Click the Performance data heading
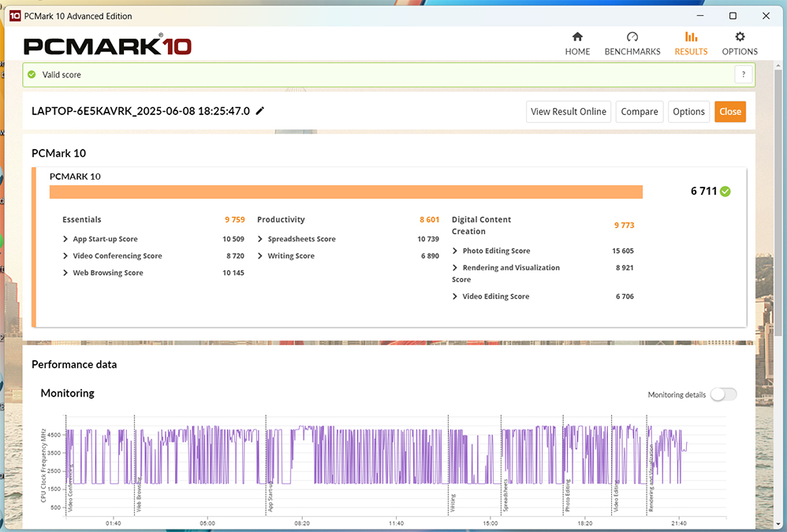The height and width of the screenshot is (532, 787). [x=74, y=365]
